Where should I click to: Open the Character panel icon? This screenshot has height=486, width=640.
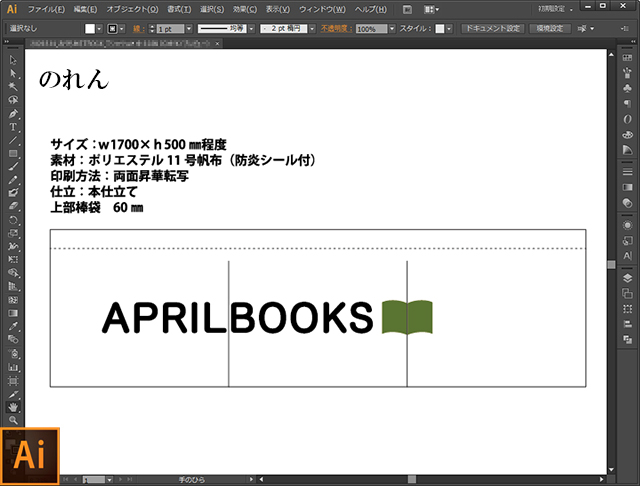point(627,257)
